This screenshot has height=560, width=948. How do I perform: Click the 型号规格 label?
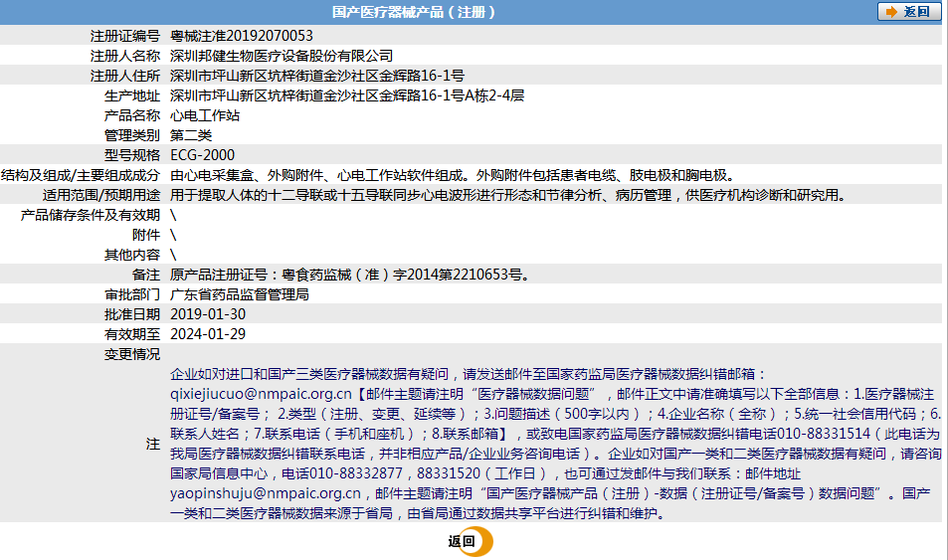[x=131, y=155]
